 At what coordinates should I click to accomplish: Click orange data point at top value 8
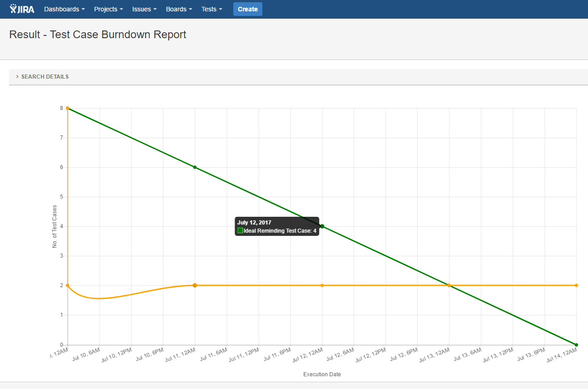(x=68, y=108)
